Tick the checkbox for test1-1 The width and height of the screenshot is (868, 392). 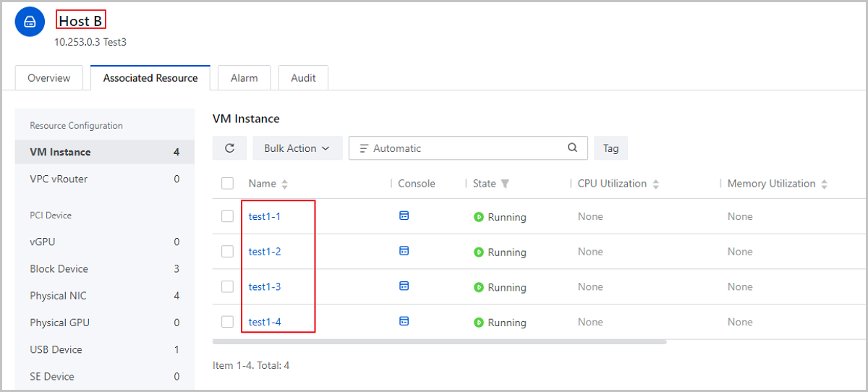pyautogui.click(x=227, y=216)
